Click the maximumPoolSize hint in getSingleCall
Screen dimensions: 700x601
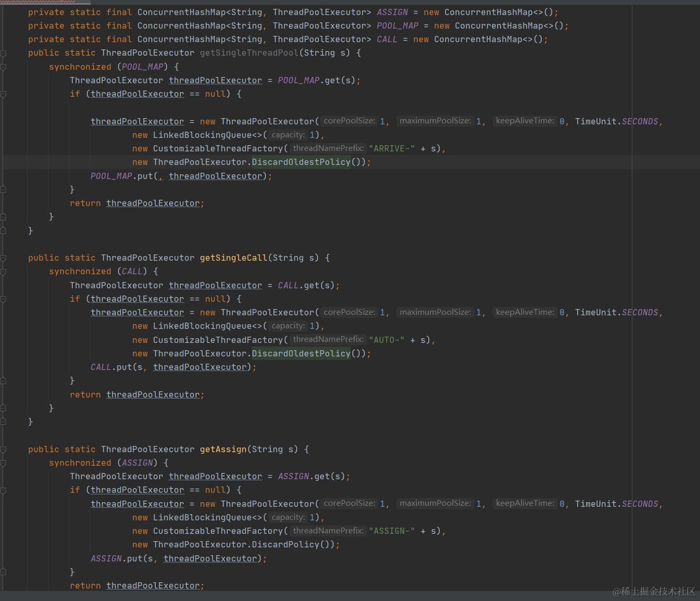coord(435,312)
